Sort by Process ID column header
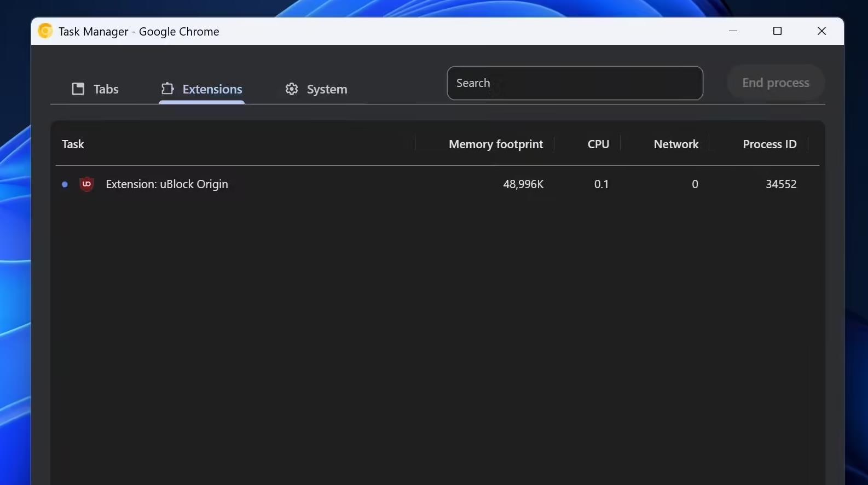868x485 pixels. [x=769, y=144]
